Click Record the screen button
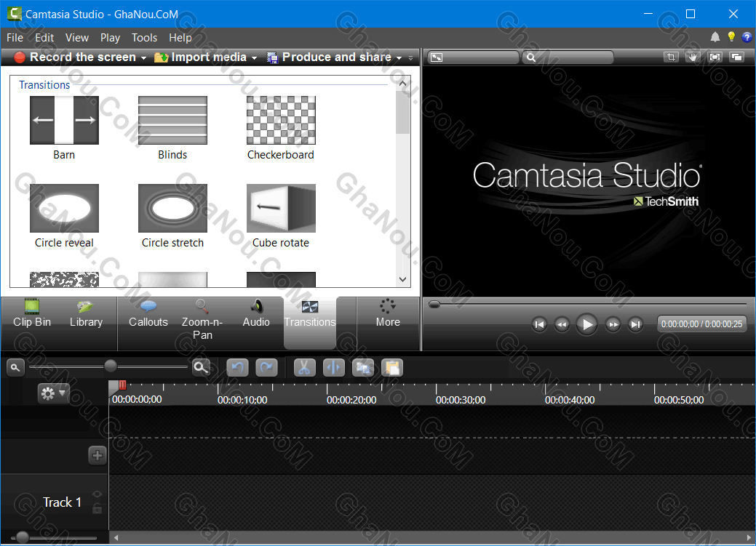The image size is (756, 546). coord(75,57)
